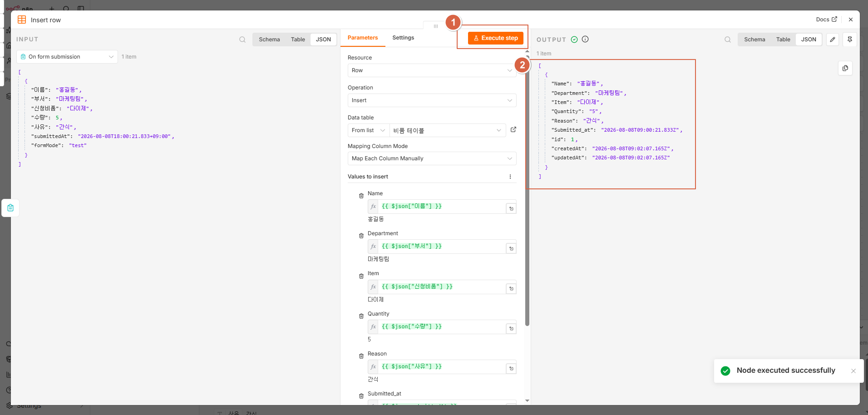
Task: Delete the Quantity column mapping
Action: (x=361, y=316)
